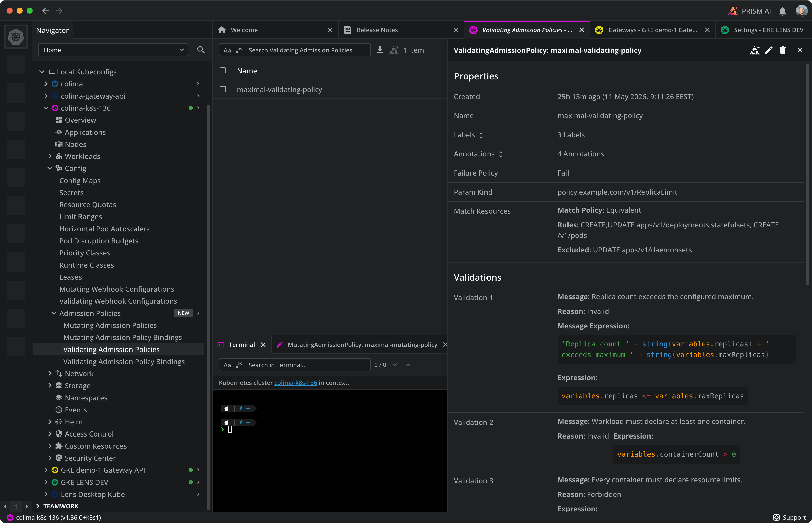Expand the colima cluster node
812x523 pixels.
pyautogui.click(x=46, y=83)
